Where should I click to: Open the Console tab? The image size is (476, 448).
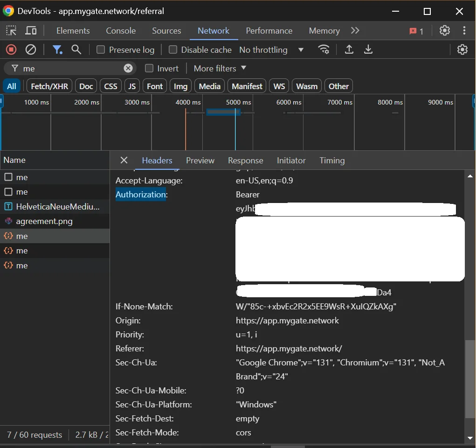[x=121, y=31]
